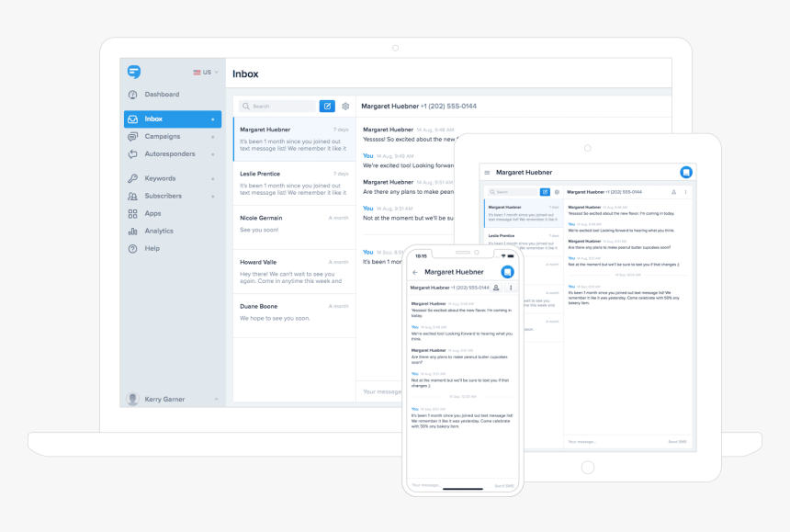Screen dimensions: 790x532
Task: Click the inbox Search field
Action: (277, 106)
